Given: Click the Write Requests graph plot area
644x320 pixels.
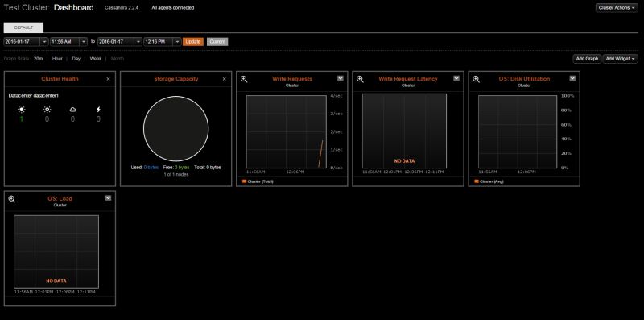Looking at the screenshot, I should (287, 131).
